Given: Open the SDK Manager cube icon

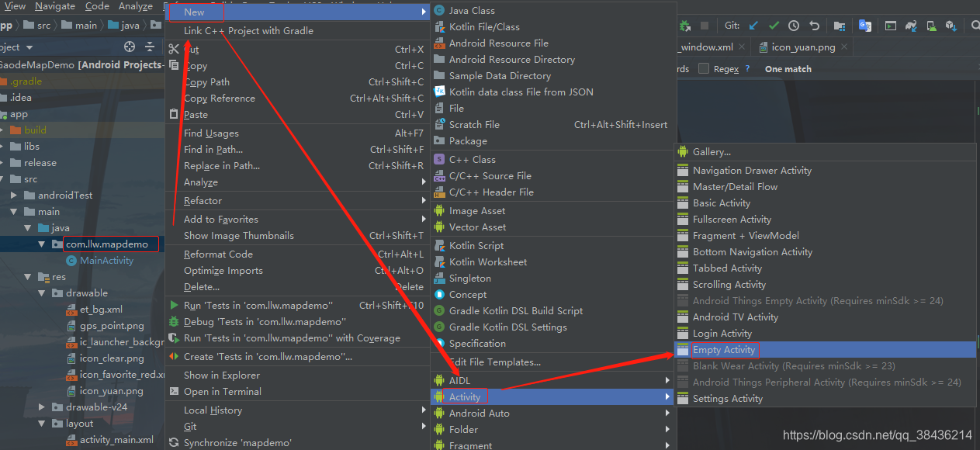Looking at the screenshot, I should coord(951,26).
